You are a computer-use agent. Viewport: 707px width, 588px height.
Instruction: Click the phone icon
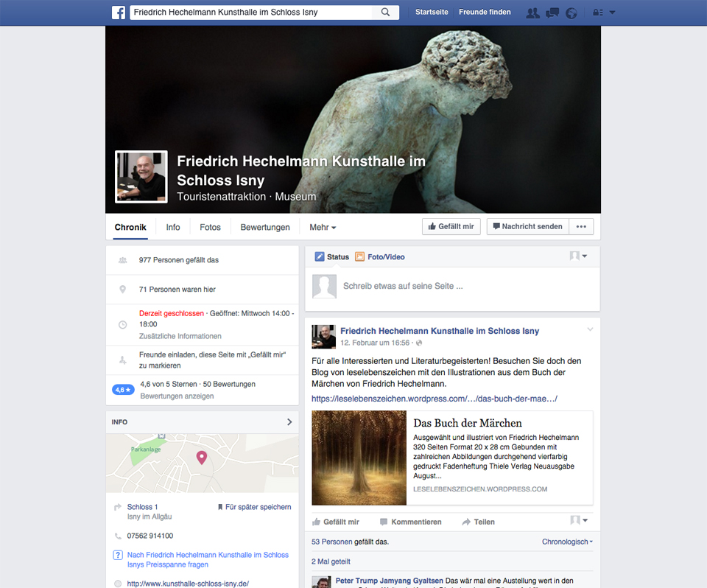[x=118, y=536]
